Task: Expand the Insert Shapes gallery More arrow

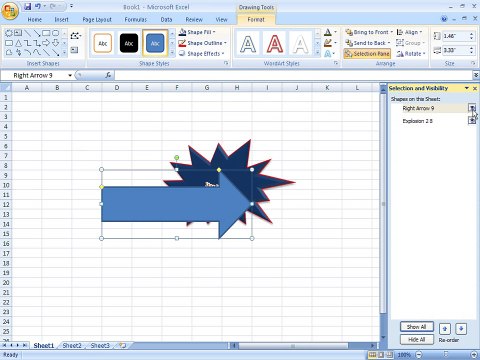Action: click(65, 53)
